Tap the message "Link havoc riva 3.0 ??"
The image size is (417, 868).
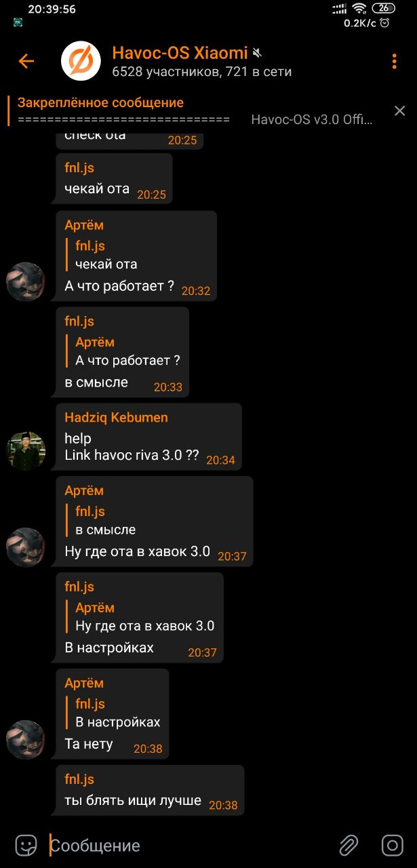(x=132, y=456)
